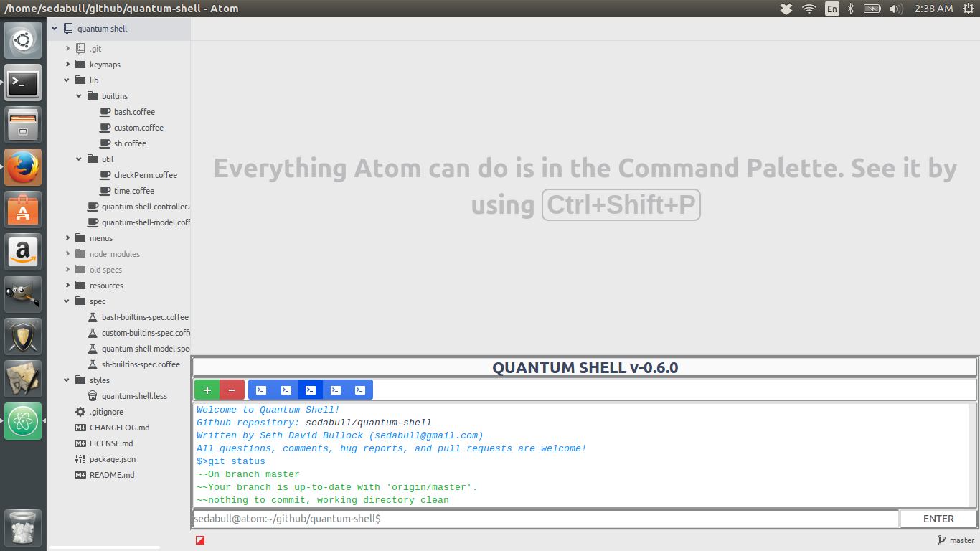The image size is (980, 551).
Task: Open the sound volume indicator
Action: 895,9
